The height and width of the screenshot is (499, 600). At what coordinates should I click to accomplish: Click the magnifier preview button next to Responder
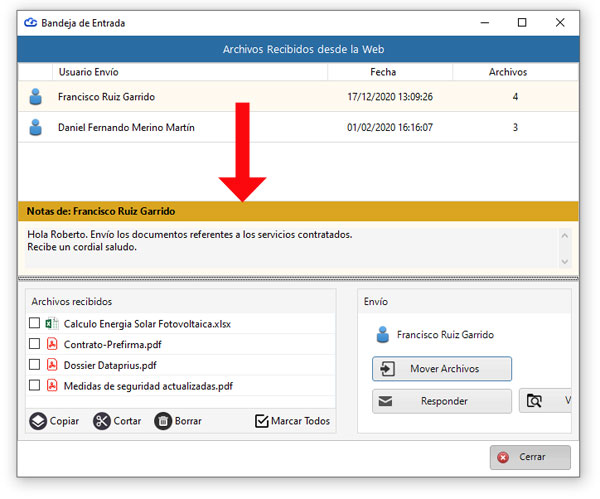(545, 401)
